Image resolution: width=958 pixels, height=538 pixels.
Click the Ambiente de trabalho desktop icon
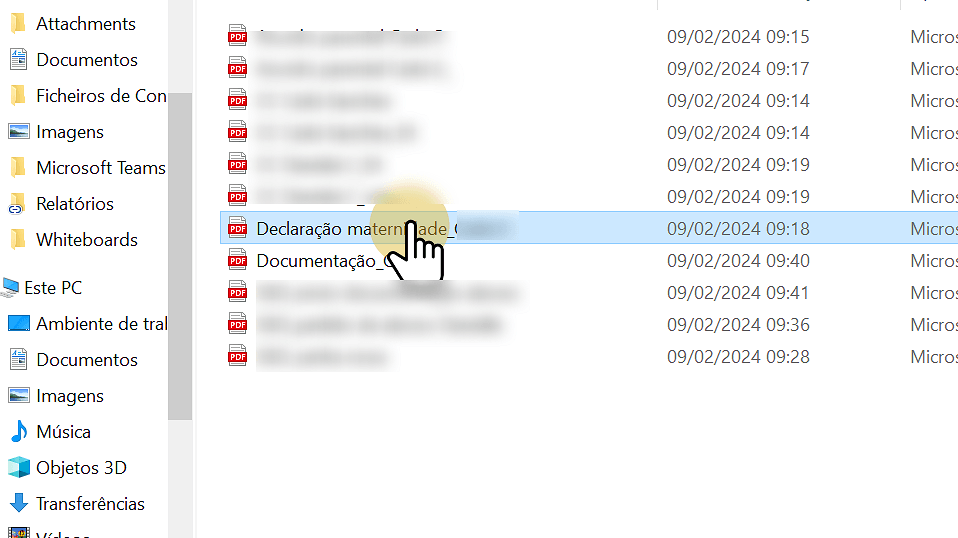(x=18, y=324)
